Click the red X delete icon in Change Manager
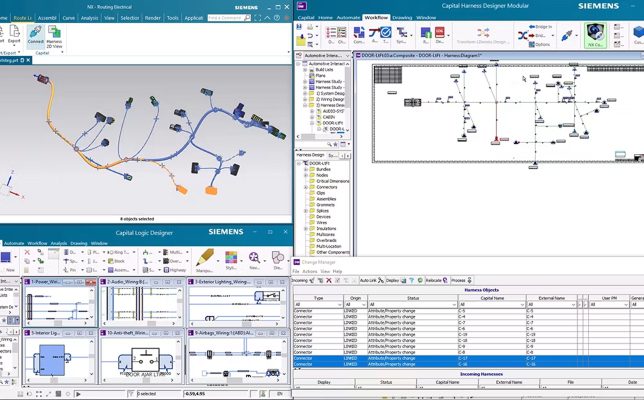644x400 pixels. point(329,280)
